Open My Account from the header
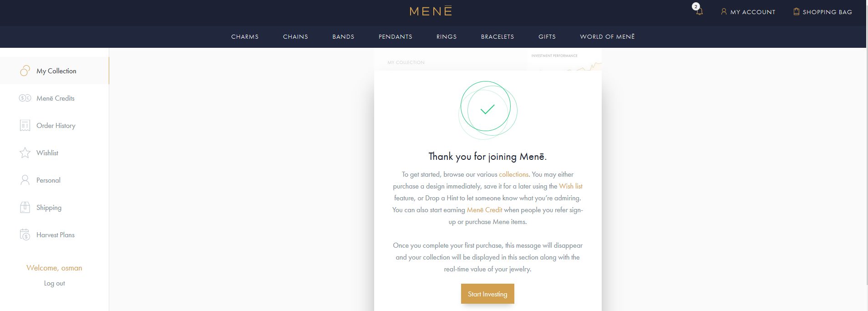 748,11
